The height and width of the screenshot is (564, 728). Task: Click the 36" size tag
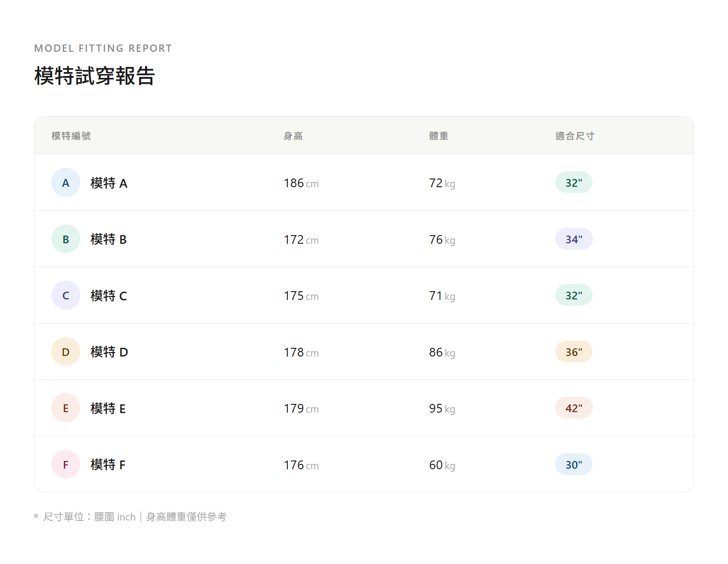click(x=574, y=352)
